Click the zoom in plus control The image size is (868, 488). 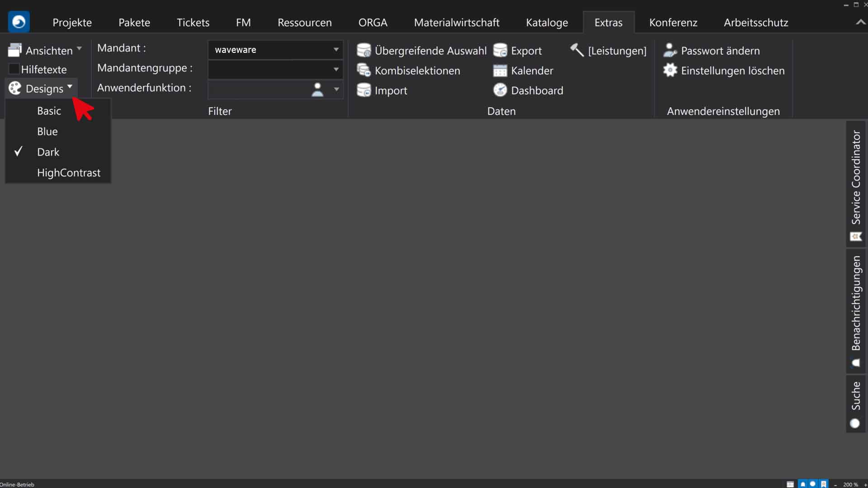click(865, 484)
